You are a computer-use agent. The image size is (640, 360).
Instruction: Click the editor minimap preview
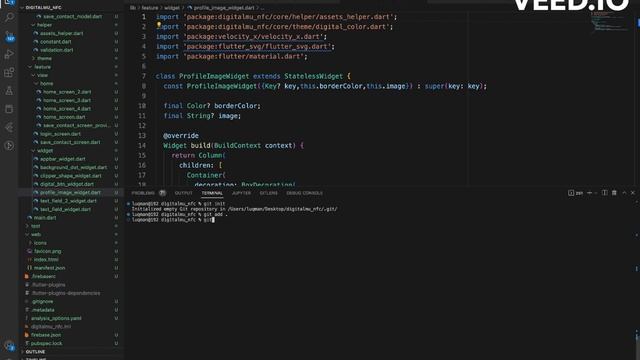pos(610,21)
